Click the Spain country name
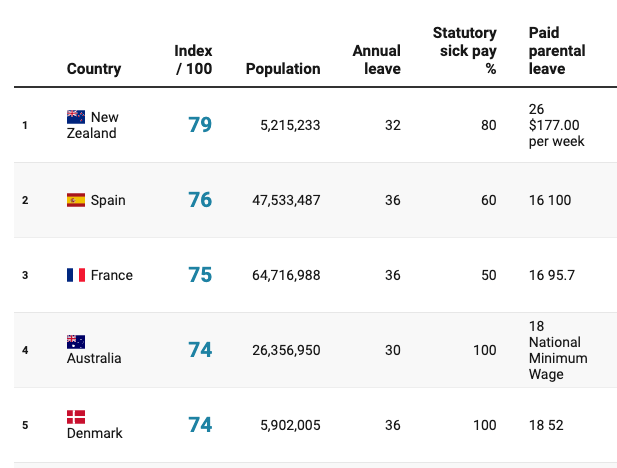This screenshot has height=468, width=617. (x=108, y=200)
